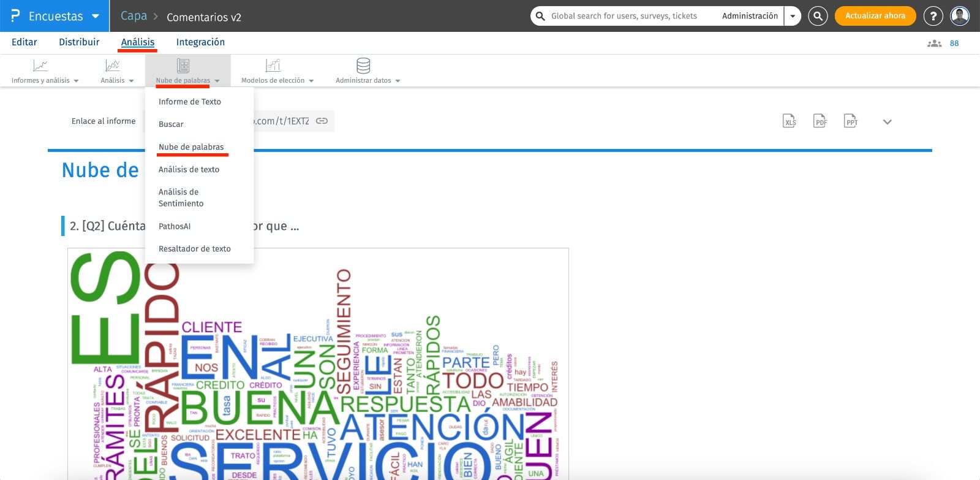The height and width of the screenshot is (480, 980).
Task: Switch to the Distribuir tab
Action: point(79,42)
